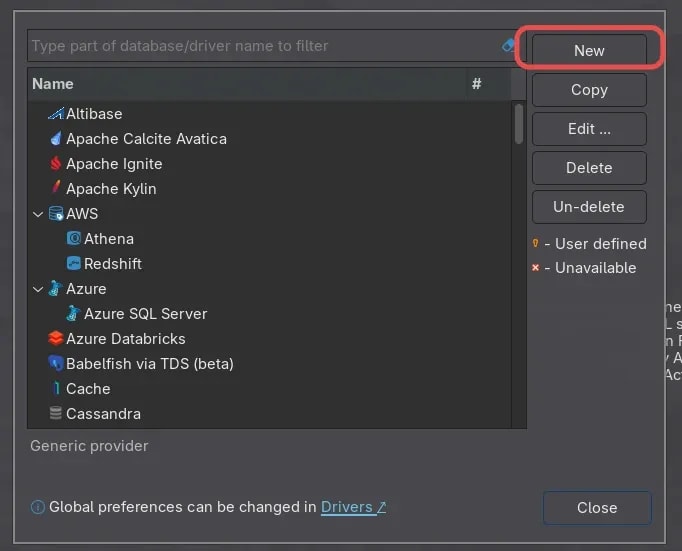This screenshot has height=551, width=682.
Task: Select the Cache row
Action: 270,389
